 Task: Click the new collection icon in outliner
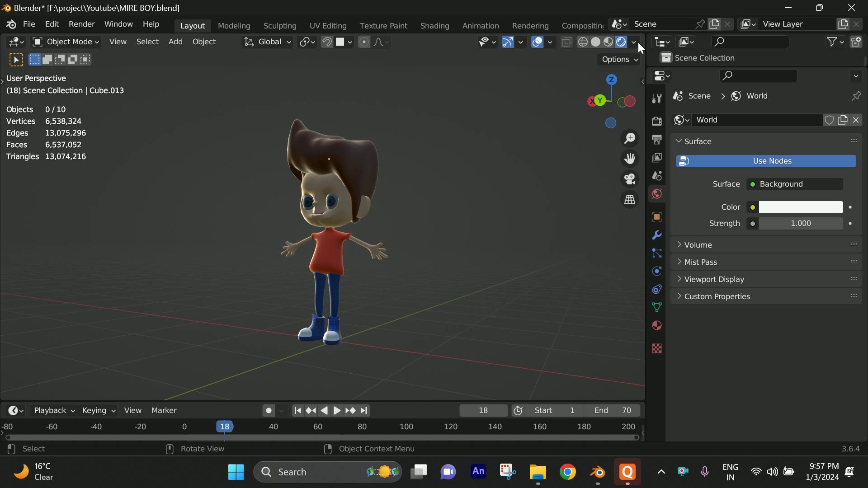pos(856,42)
